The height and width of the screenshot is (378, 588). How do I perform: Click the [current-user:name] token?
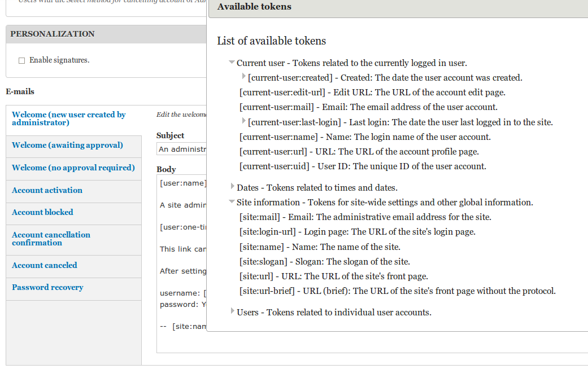click(278, 137)
